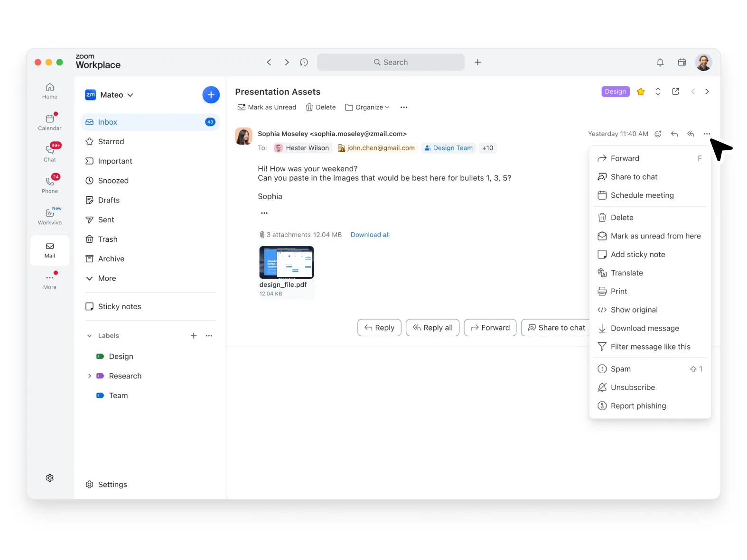747x560 pixels.
Task: Collapse the Labels section
Action: point(89,336)
